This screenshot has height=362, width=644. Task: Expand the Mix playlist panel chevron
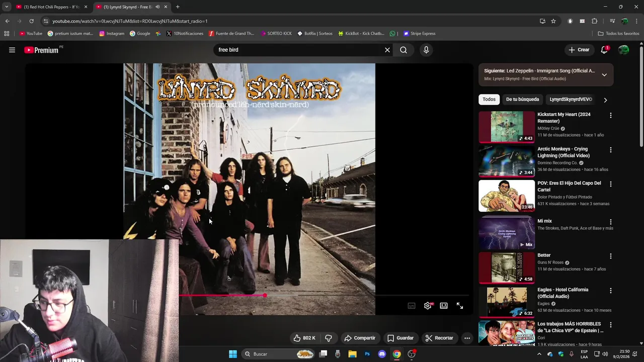[604, 75]
